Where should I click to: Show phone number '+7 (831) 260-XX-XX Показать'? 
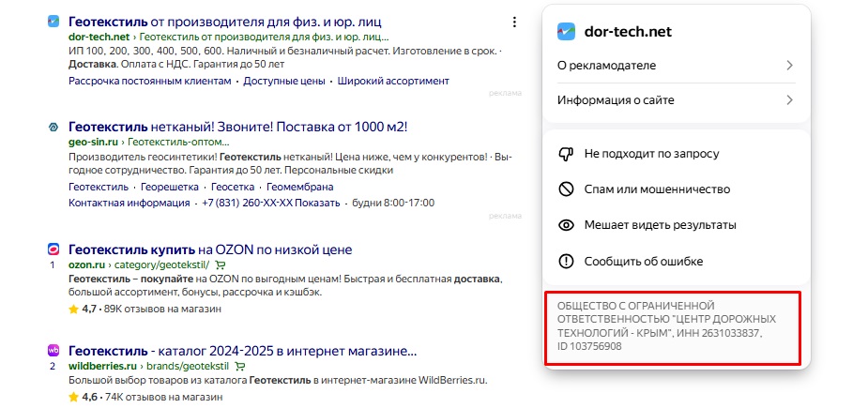(271, 204)
